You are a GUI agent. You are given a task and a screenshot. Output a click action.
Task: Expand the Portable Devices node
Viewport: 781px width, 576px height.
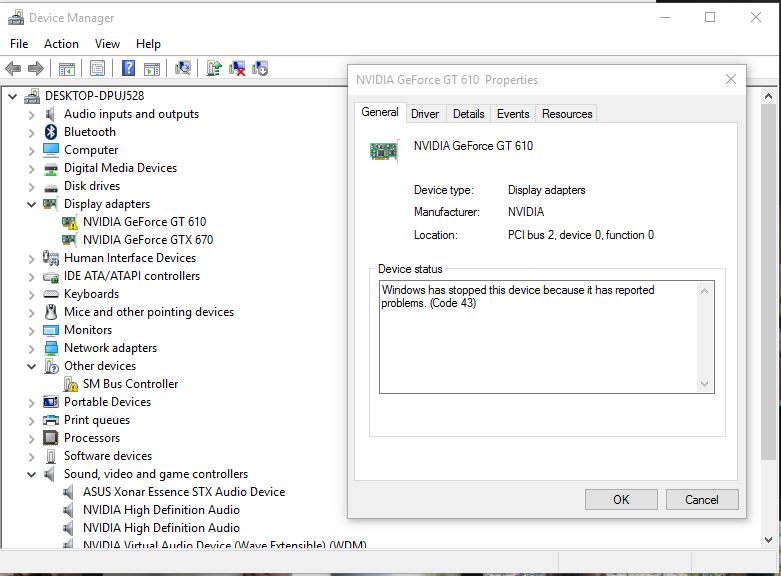(31, 402)
